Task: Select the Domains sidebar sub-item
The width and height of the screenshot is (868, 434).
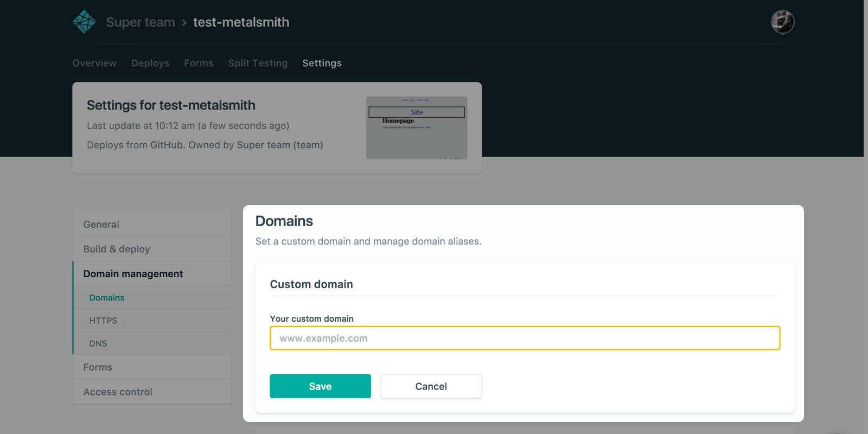Action: click(x=107, y=298)
